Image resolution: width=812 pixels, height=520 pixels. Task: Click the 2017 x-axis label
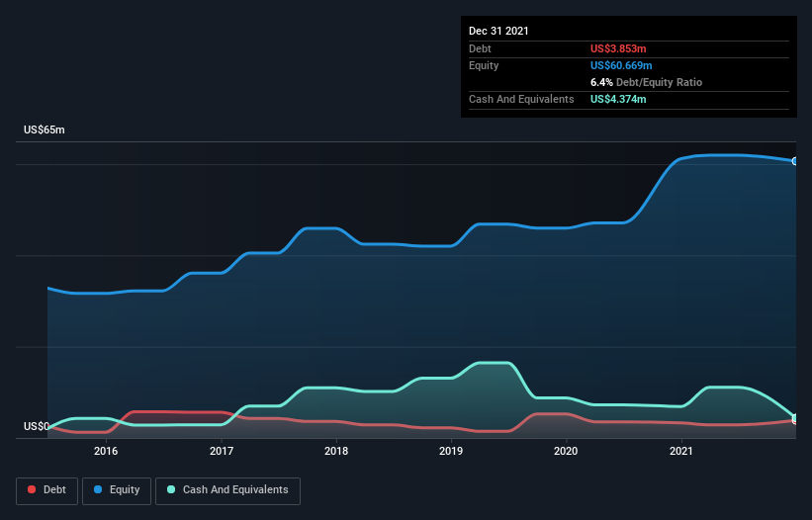[x=222, y=451]
